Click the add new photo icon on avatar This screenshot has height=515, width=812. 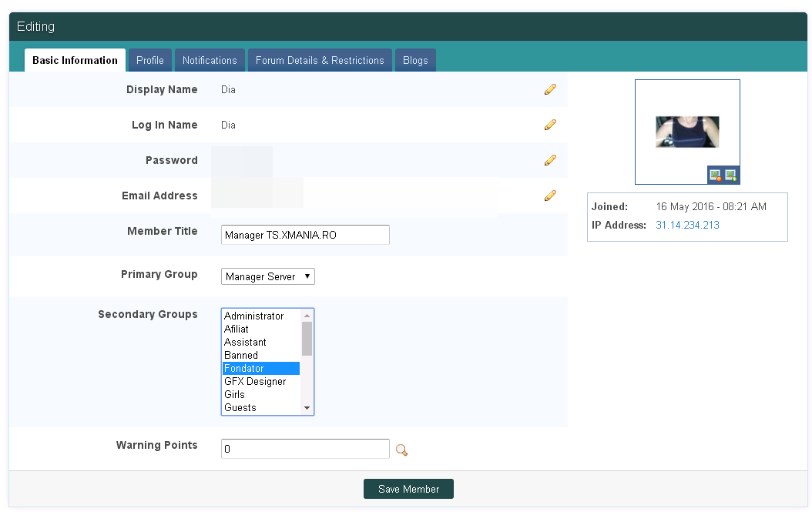click(730, 175)
